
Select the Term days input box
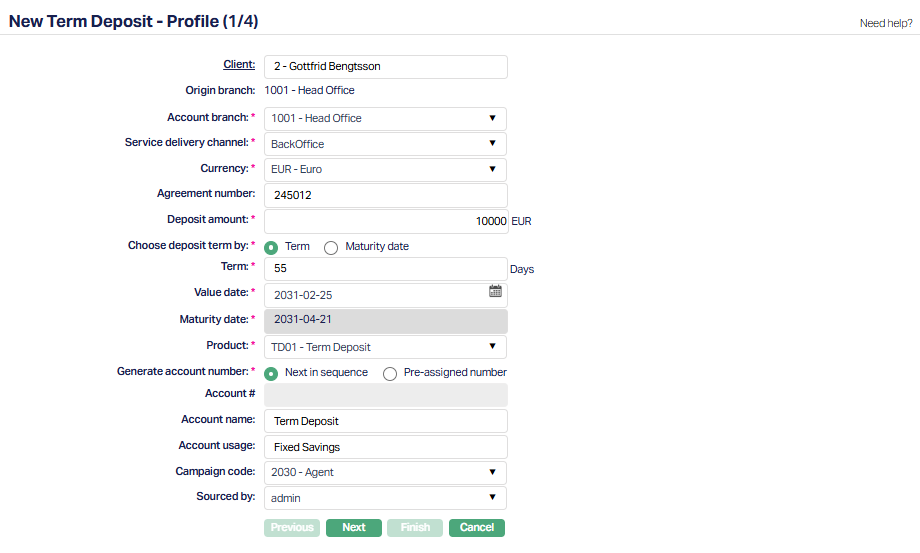(385, 269)
